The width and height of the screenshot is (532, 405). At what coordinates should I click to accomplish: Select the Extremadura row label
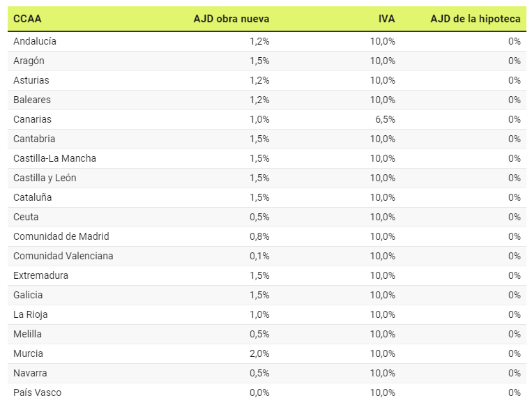(40, 275)
